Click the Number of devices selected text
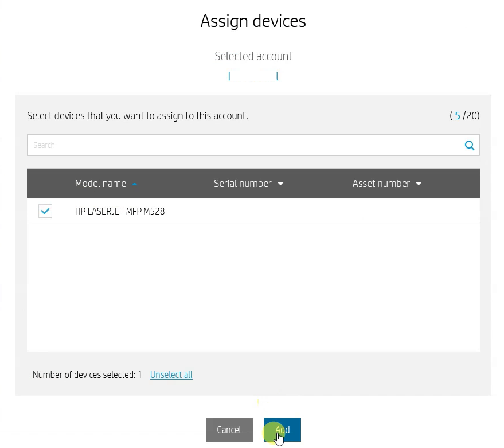 coord(87,375)
